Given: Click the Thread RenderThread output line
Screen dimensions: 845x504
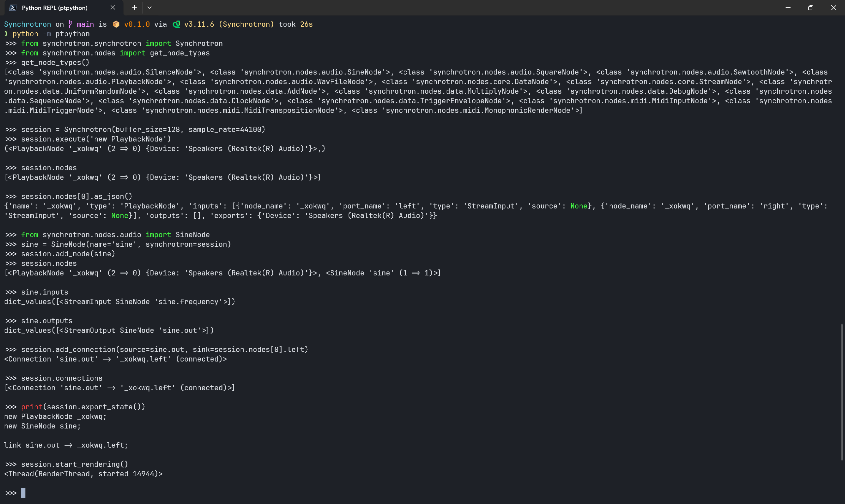Looking at the screenshot, I should pos(83,474).
